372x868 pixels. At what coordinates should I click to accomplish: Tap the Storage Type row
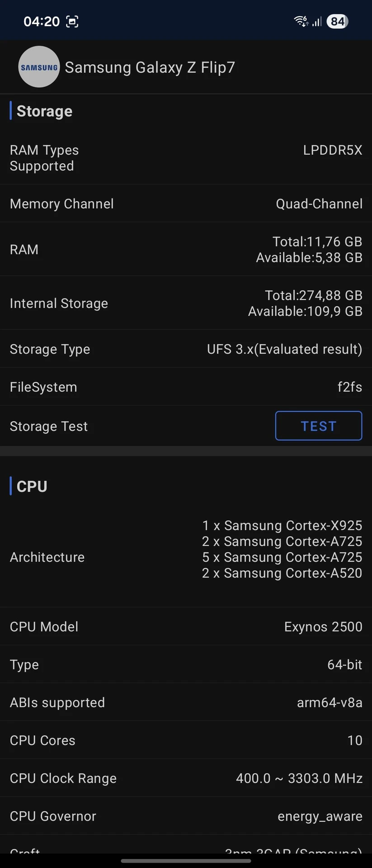pos(186,349)
